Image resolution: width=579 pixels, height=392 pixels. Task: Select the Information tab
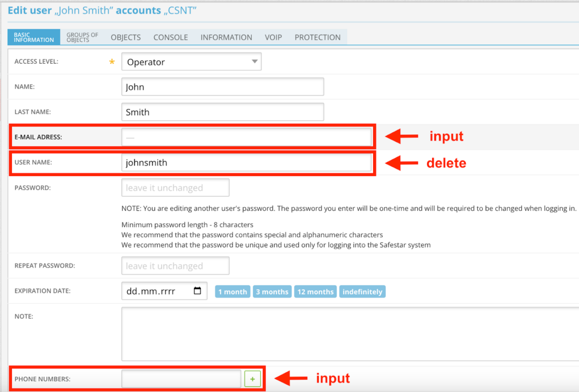(x=226, y=37)
